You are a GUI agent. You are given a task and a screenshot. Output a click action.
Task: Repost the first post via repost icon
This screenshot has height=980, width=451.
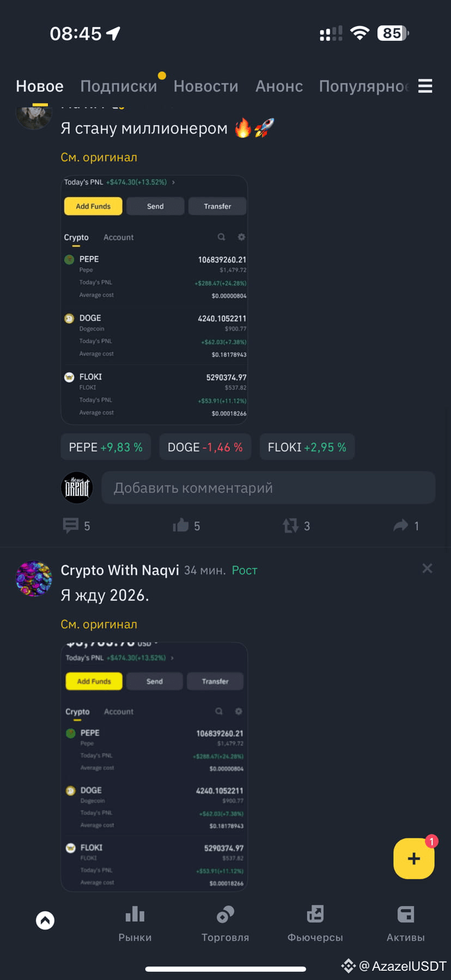point(290,525)
